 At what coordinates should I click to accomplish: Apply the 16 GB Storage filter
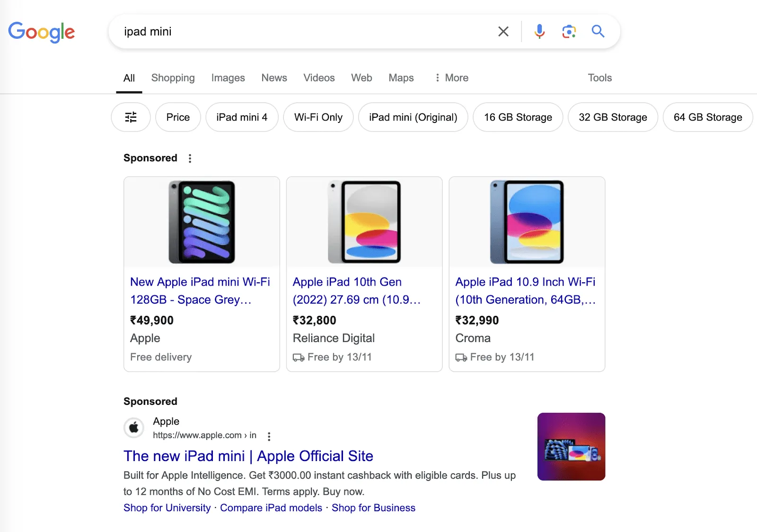tap(518, 117)
